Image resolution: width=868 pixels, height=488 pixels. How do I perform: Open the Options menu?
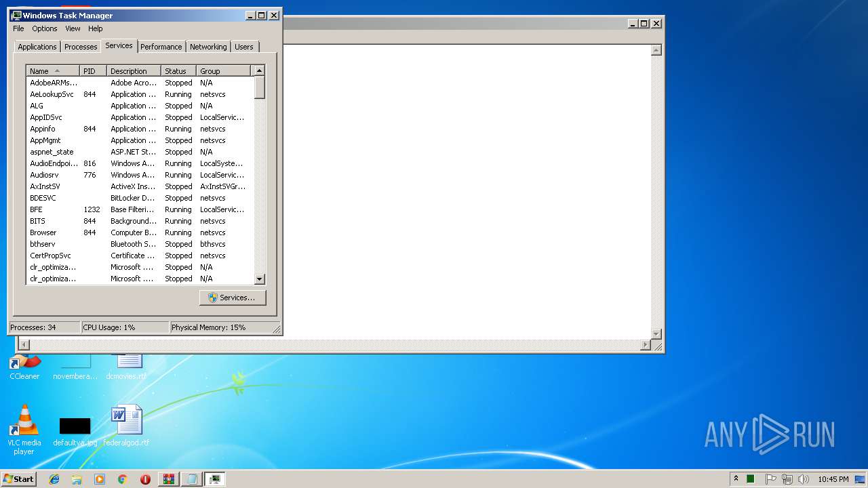[x=45, y=28]
